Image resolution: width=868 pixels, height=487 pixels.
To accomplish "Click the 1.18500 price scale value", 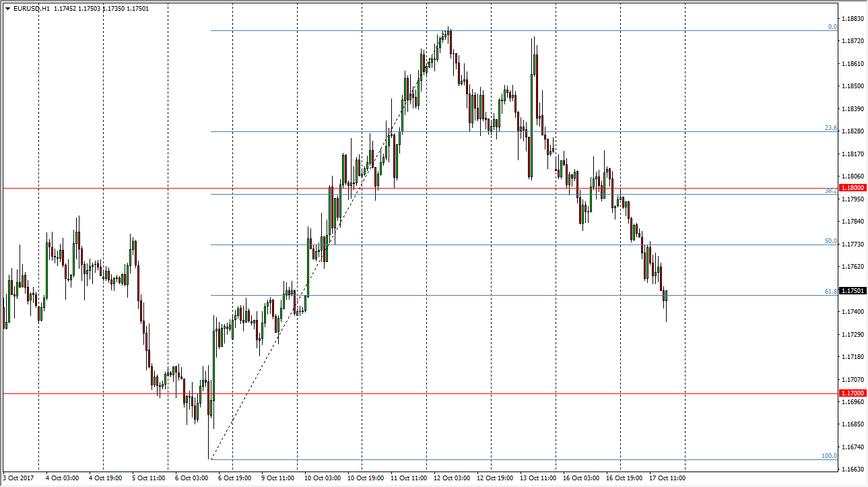I will pyautogui.click(x=853, y=86).
